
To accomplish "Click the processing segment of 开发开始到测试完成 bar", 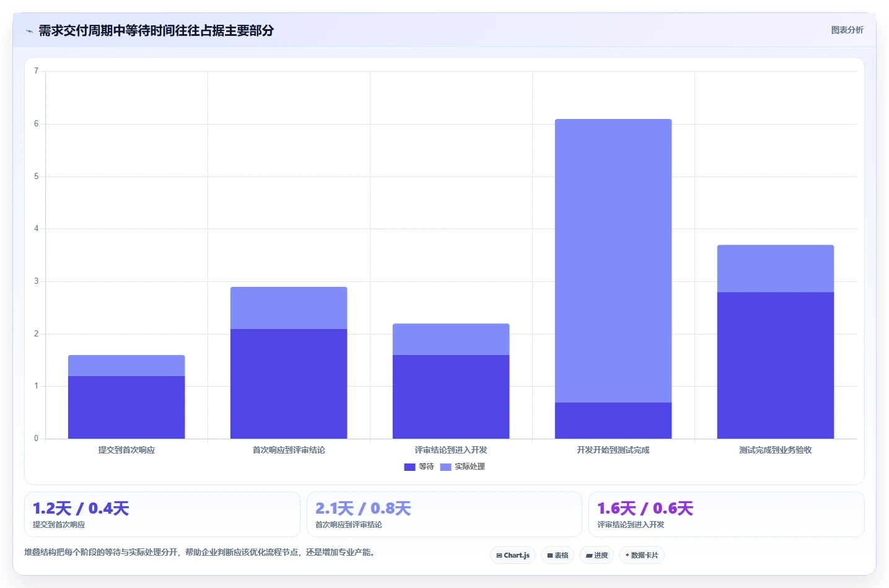I will (613, 261).
